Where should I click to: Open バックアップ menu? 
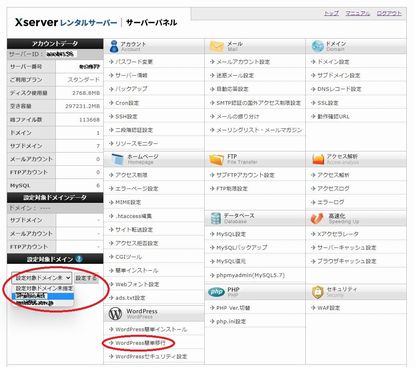(x=131, y=89)
